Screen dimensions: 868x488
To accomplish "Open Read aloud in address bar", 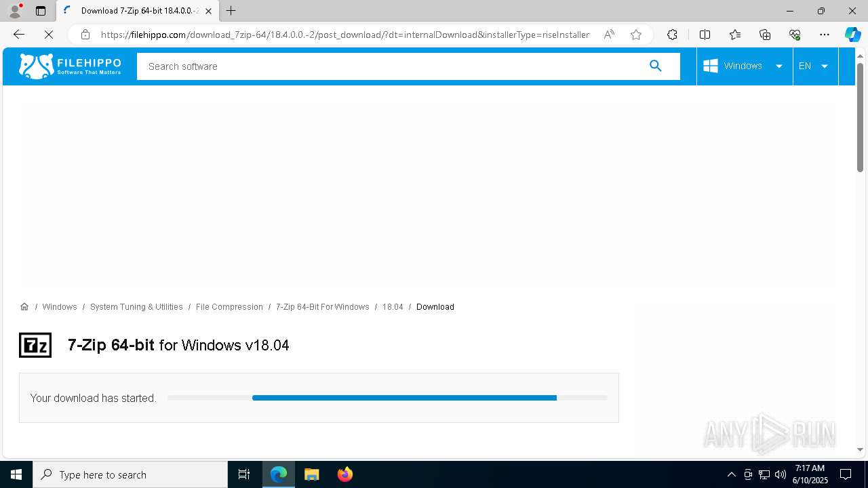I will click(x=609, y=35).
